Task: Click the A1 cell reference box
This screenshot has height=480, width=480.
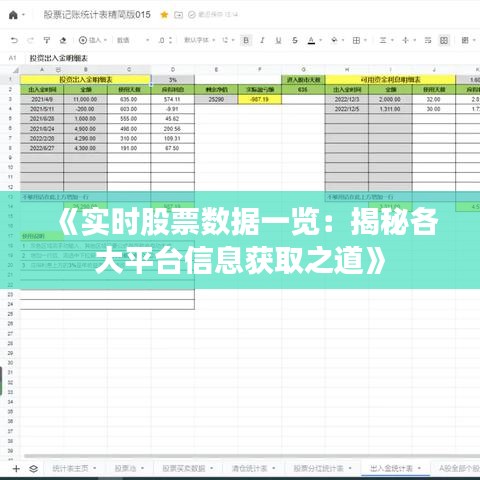Action: point(13,58)
